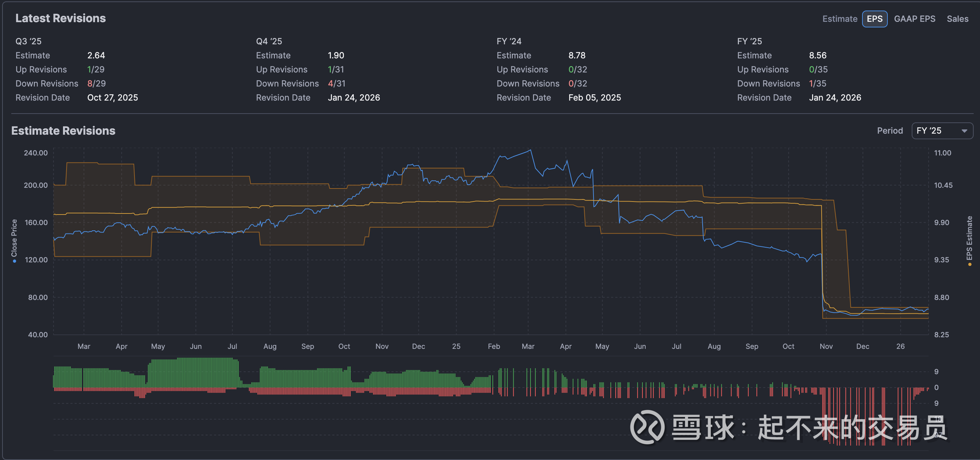Open the Period FY '25 dropdown
The image size is (980, 460).
pos(942,131)
